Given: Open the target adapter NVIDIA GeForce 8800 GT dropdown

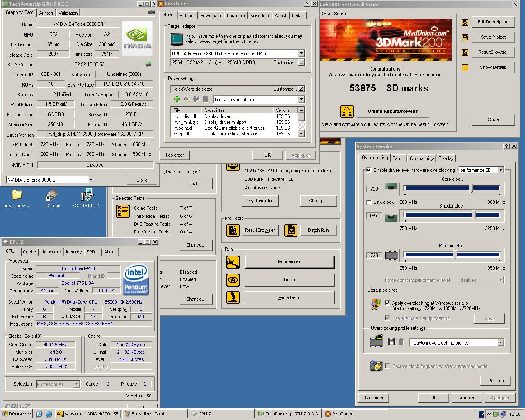Looking at the screenshot, I should pyautogui.click(x=301, y=53).
